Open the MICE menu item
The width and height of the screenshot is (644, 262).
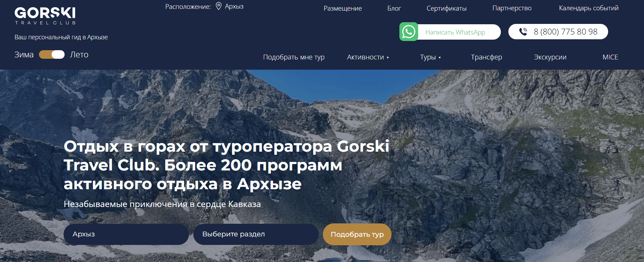click(610, 57)
